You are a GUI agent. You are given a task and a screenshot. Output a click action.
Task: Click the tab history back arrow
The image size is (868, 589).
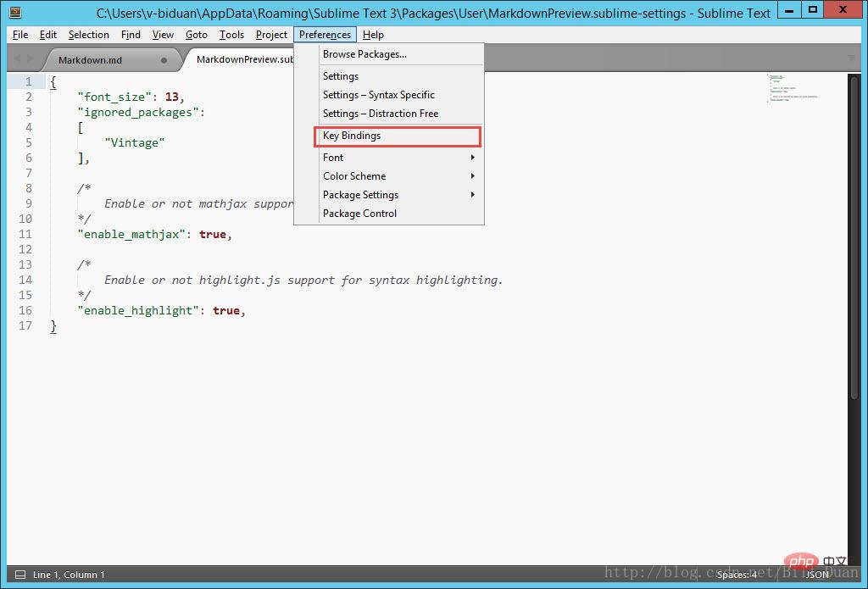pyautogui.click(x=17, y=58)
